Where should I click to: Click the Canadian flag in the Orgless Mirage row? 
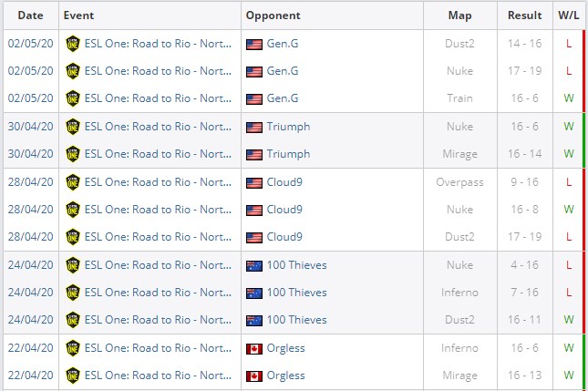pyautogui.click(x=254, y=376)
